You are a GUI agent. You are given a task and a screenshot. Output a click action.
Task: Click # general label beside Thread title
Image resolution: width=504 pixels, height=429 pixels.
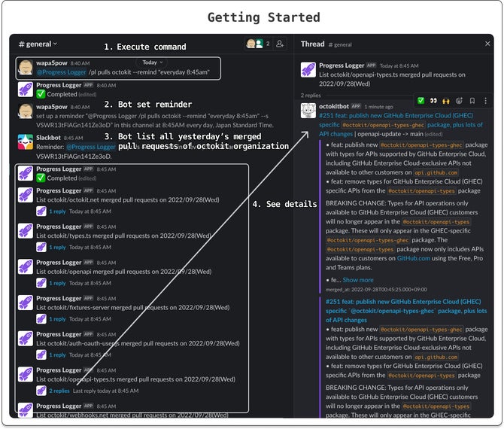pyautogui.click(x=340, y=44)
